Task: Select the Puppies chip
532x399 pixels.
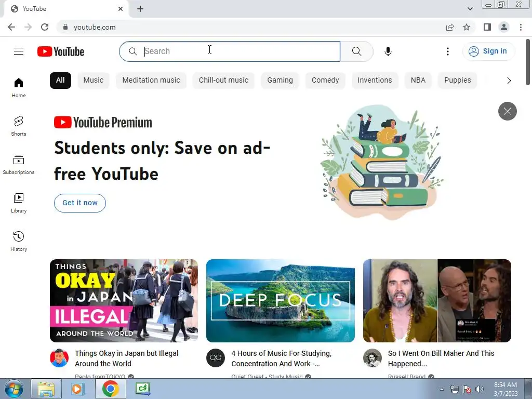Action: click(457, 81)
